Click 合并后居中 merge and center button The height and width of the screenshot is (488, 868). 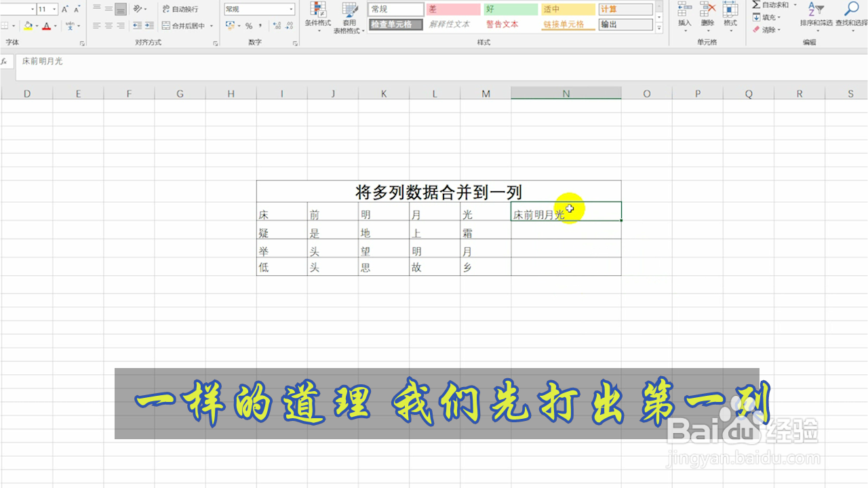click(183, 26)
